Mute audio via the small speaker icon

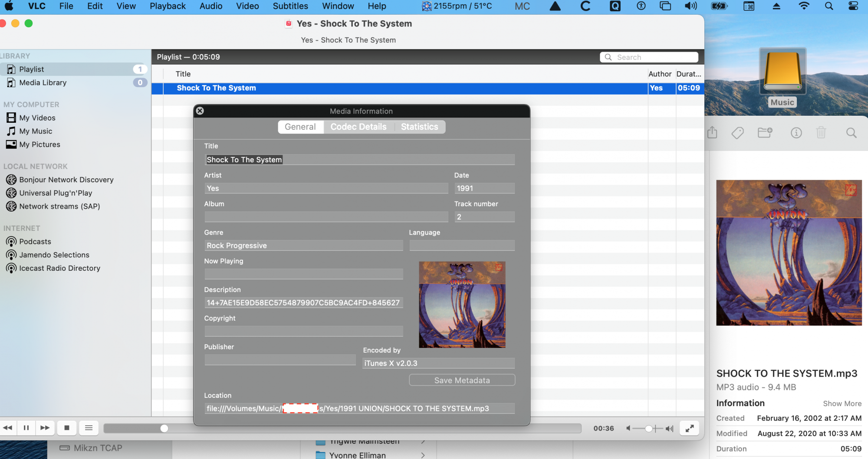click(628, 428)
